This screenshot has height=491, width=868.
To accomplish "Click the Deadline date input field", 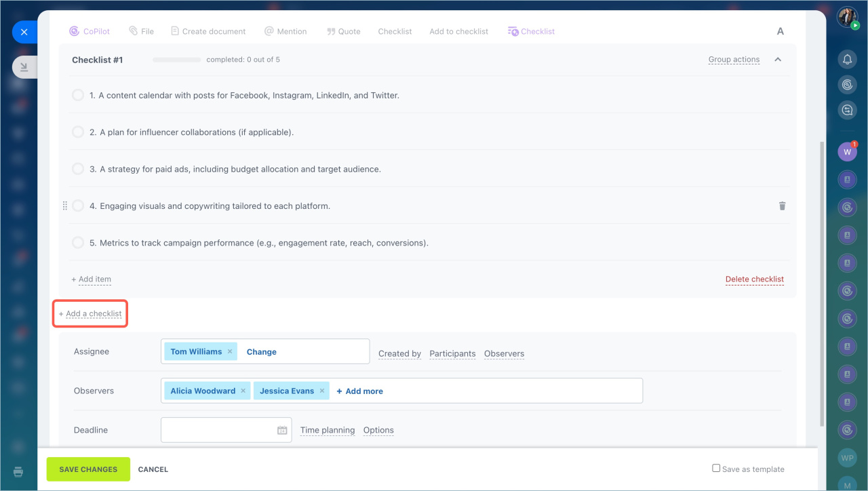I will click(226, 430).
